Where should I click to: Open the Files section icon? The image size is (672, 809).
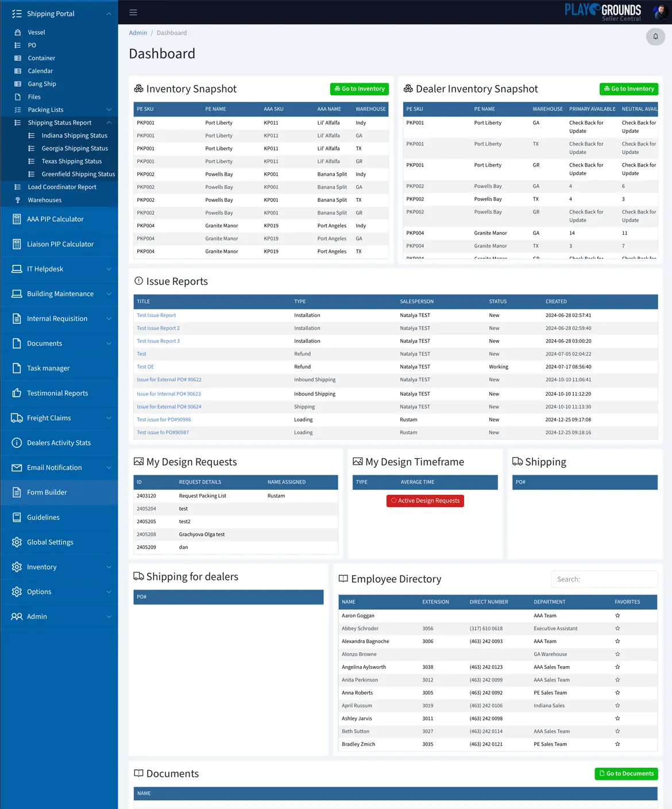(x=18, y=96)
